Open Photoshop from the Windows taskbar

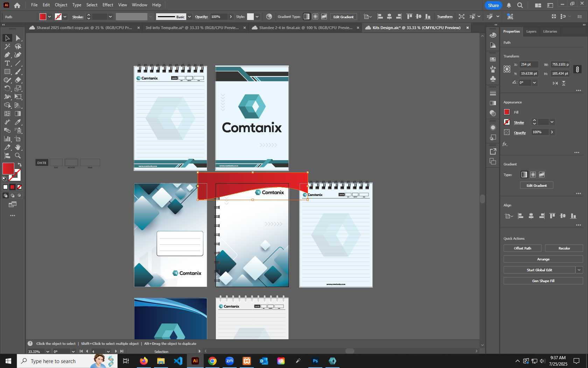point(315,361)
